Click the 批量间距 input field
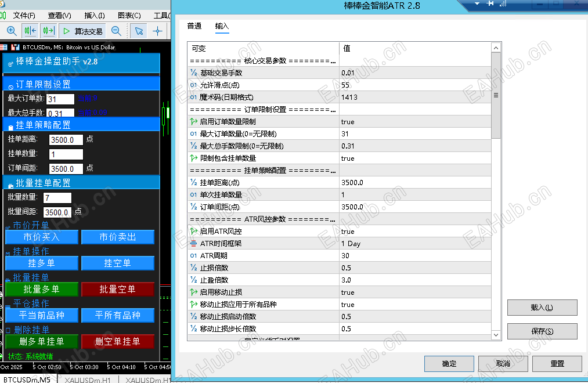 pyautogui.click(x=57, y=212)
